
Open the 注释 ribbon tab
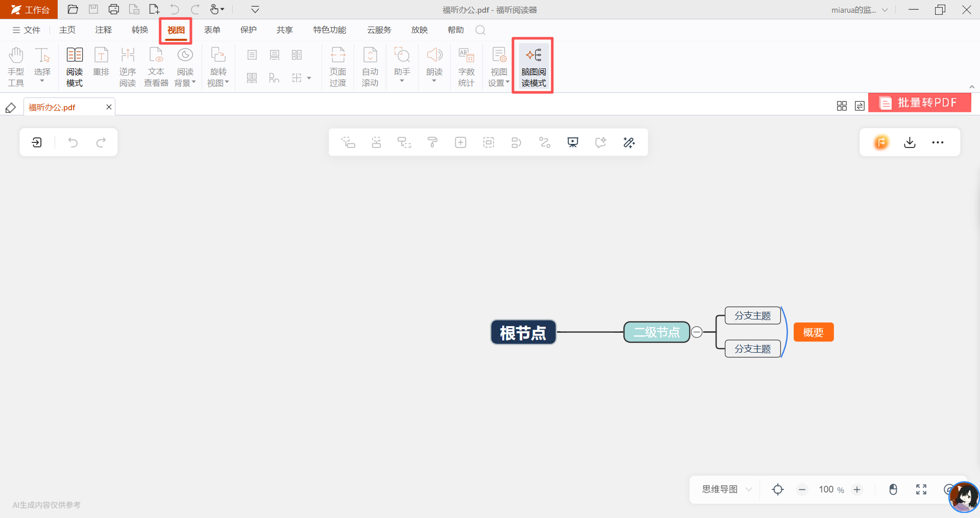tap(103, 30)
